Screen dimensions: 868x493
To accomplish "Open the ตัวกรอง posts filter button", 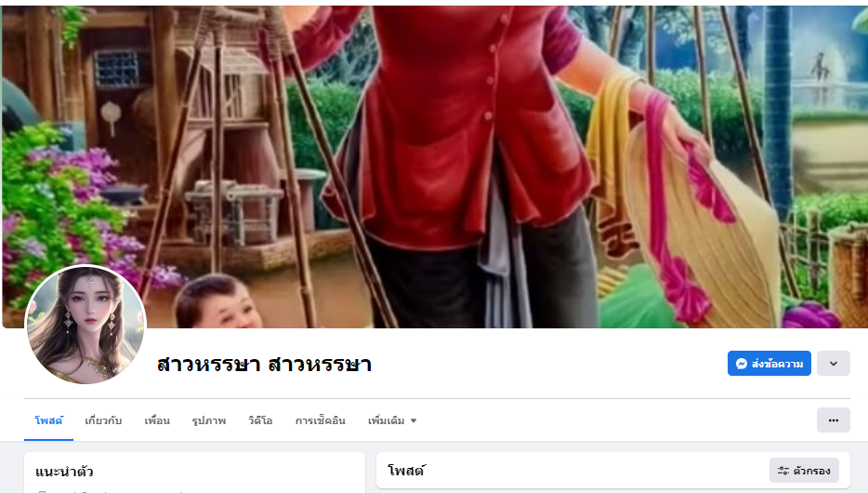I will tap(804, 471).
